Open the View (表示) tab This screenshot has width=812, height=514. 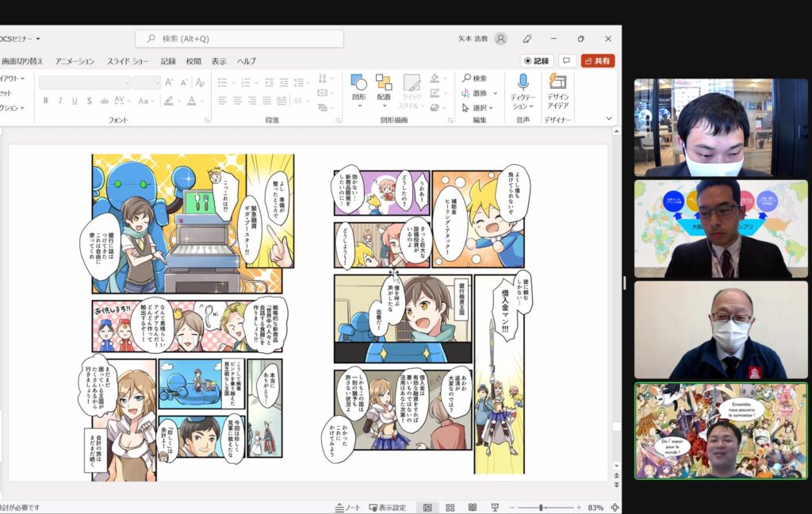tap(219, 61)
